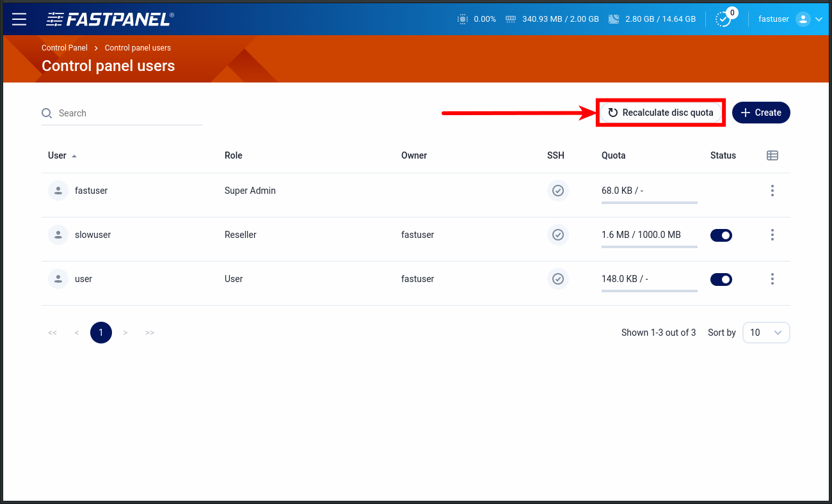The width and height of the screenshot is (832, 504).
Task: Check the disk usage icon
Action: tap(614, 19)
